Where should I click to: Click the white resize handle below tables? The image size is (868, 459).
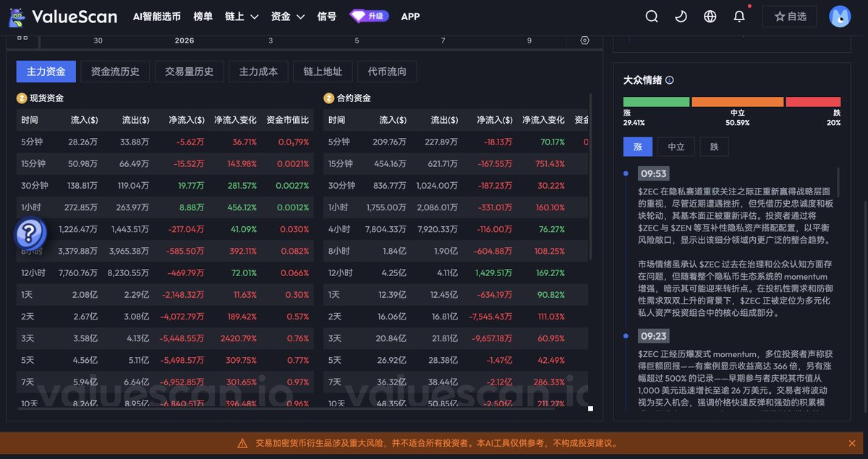[590, 409]
